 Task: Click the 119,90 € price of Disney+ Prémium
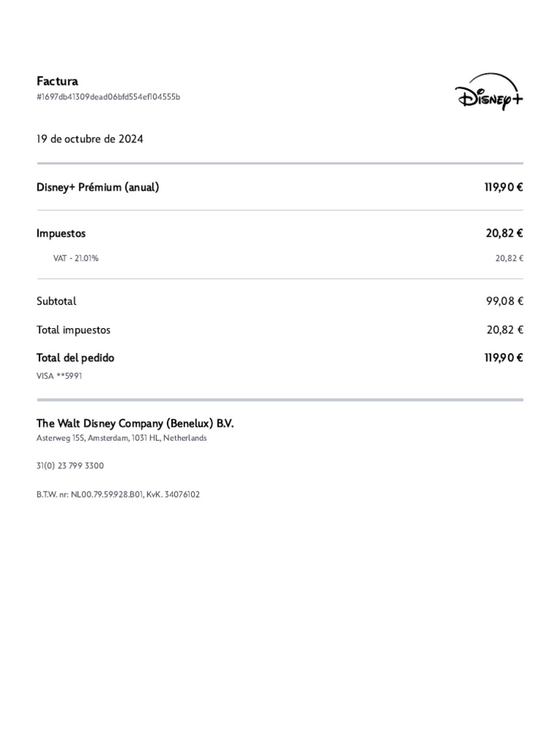503,187
